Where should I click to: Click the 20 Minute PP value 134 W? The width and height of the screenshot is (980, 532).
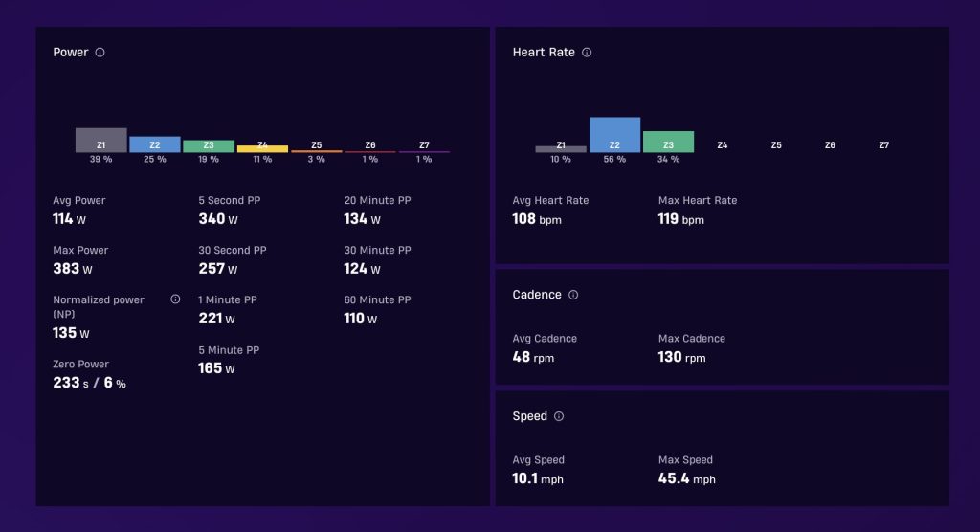click(362, 219)
